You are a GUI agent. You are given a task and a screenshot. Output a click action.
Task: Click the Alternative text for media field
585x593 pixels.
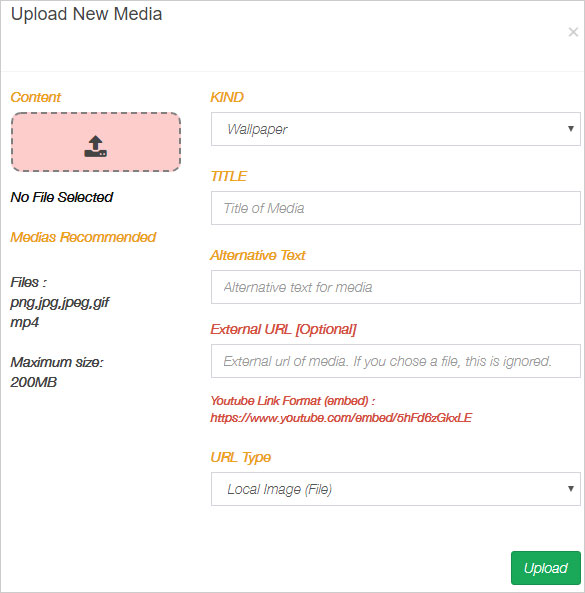[x=396, y=287]
